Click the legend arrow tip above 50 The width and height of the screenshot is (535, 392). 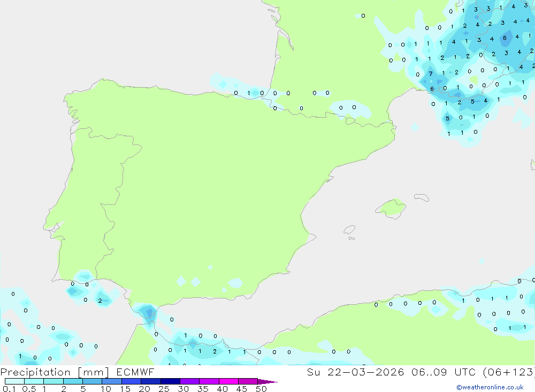point(267,382)
